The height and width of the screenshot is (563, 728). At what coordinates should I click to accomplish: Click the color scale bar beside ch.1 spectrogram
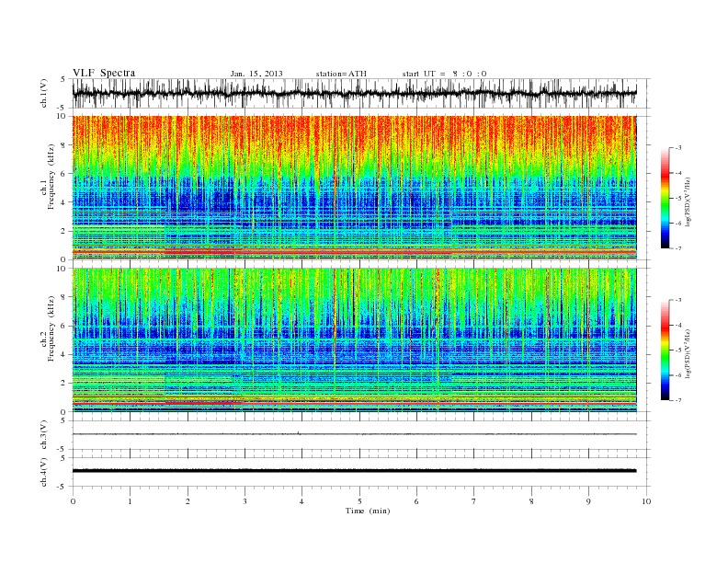pyautogui.click(x=665, y=198)
